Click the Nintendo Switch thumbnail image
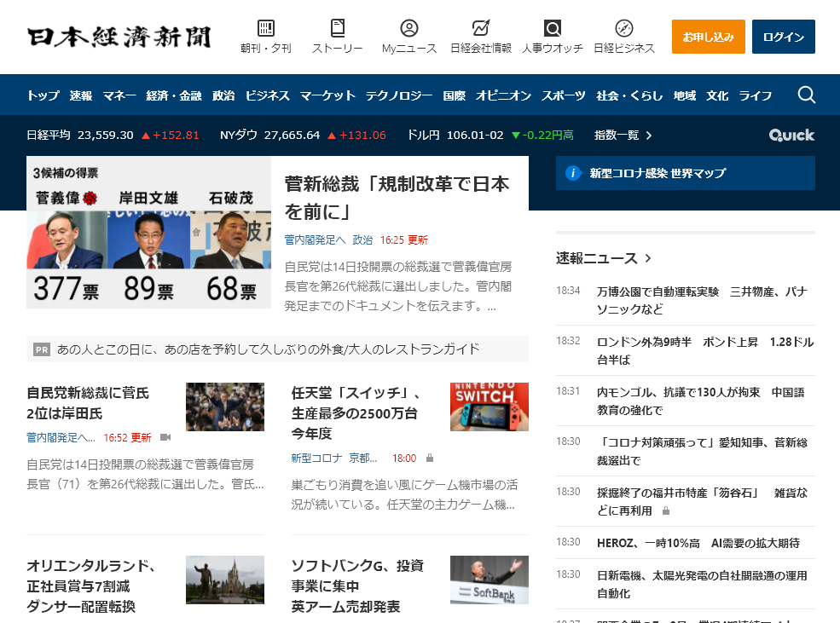 [490, 407]
